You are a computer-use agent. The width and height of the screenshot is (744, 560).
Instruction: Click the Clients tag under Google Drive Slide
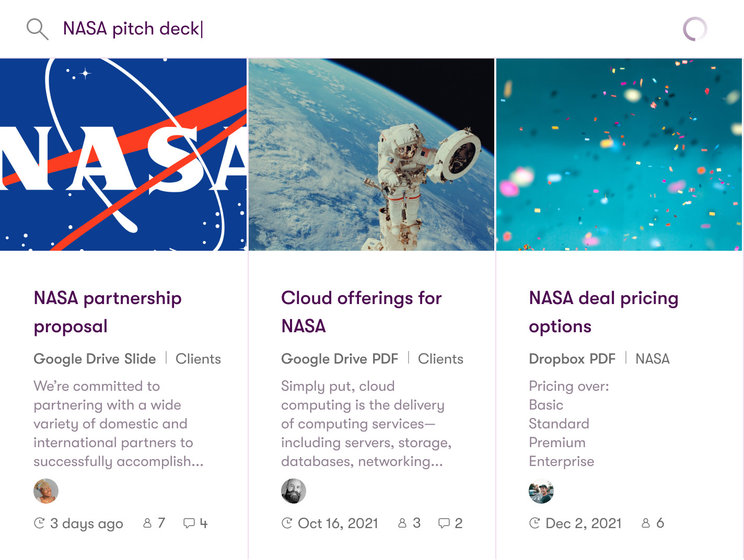click(x=198, y=359)
